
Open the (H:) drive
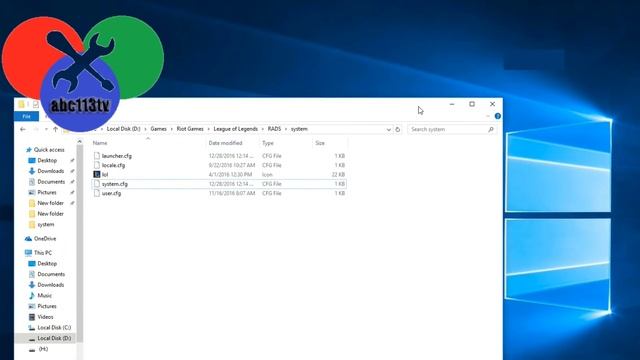point(43,349)
